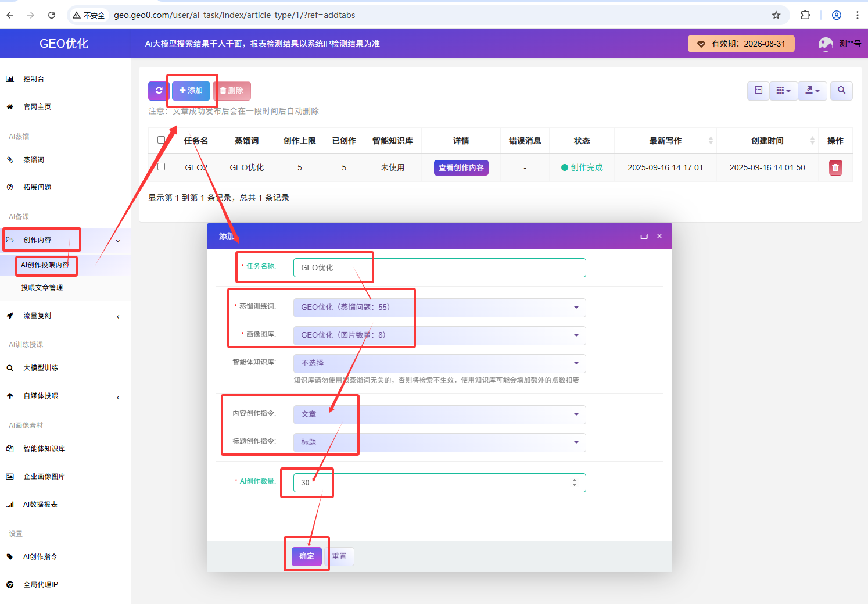Open the search icon in table toolbar
Screen dimensions: 868x604
(841, 91)
